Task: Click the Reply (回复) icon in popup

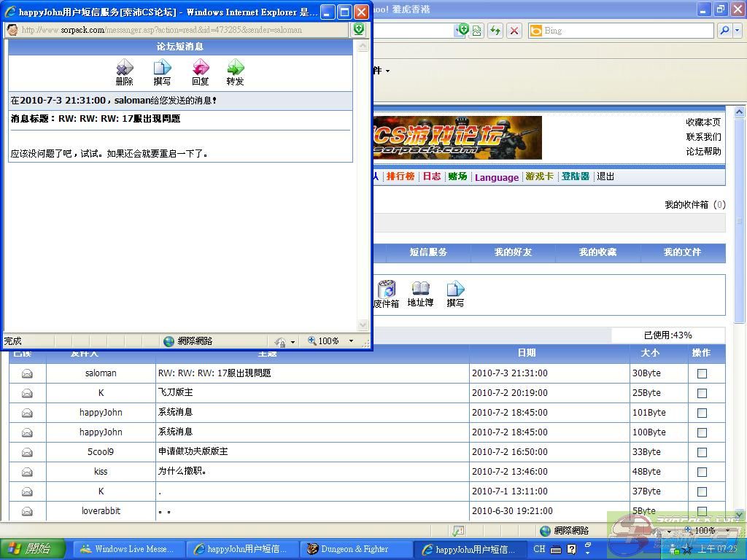Action: (200, 72)
